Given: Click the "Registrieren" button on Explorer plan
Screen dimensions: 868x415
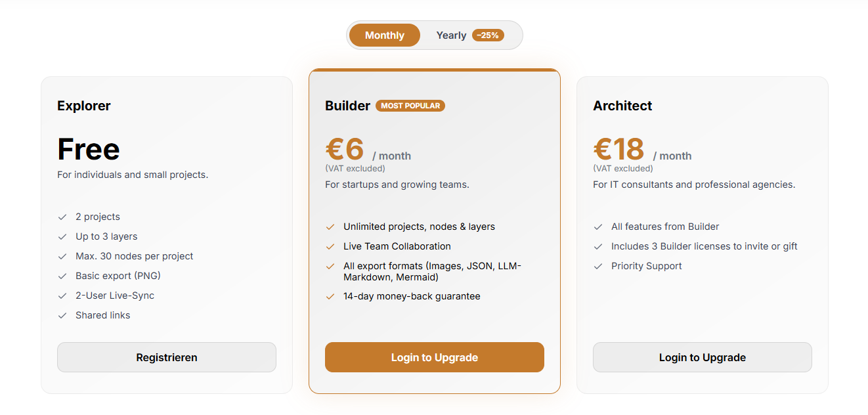Looking at the screenshot, I should (166, 357).
